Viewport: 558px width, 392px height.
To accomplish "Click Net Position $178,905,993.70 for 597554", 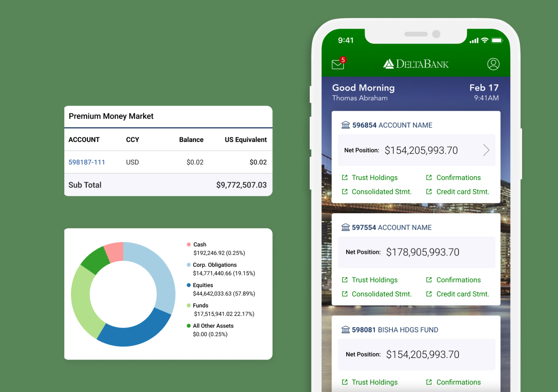I will [423, 252].
